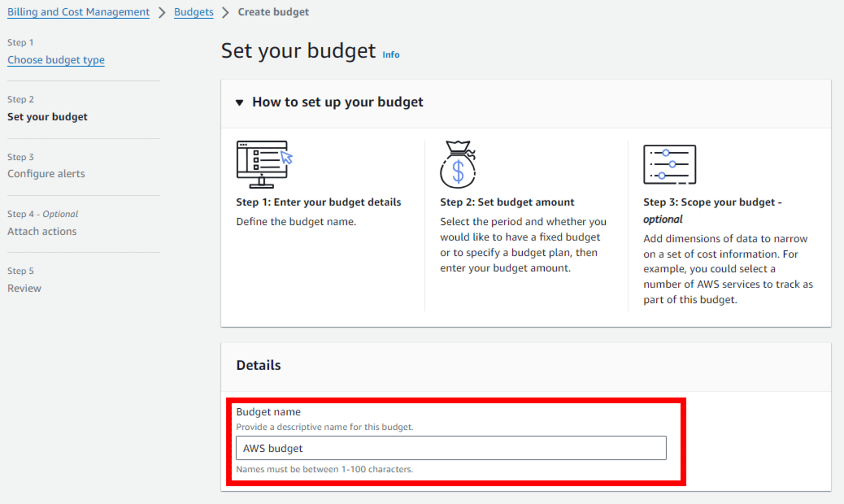The width and height of the screenshot is (844, 504).
Task: Click the Step 4 - Optional label
Action: pos(43,214)
